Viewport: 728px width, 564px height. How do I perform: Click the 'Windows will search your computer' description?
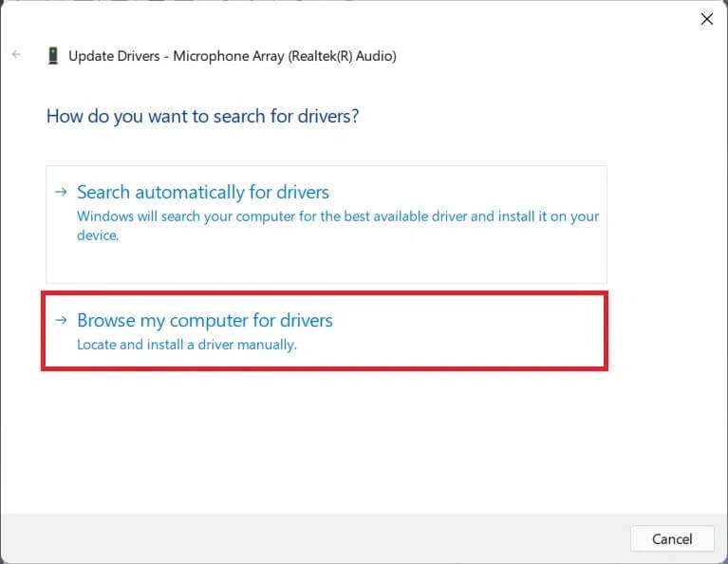[x=338, y=226]
